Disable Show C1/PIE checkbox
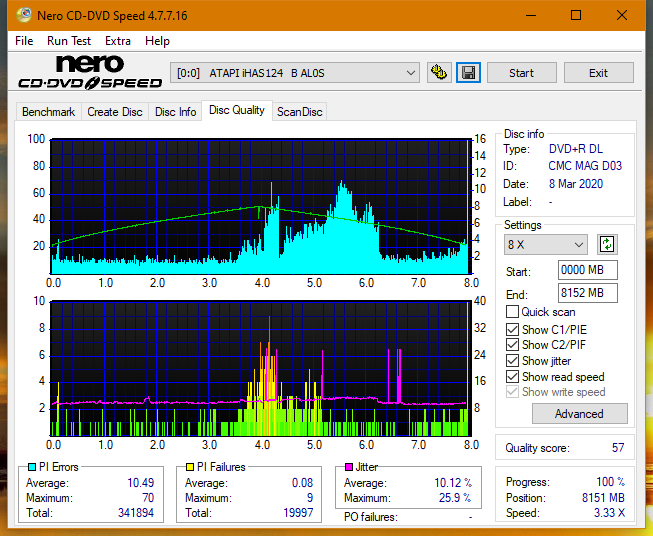This screenshot has width=653, height=536. 512,329
